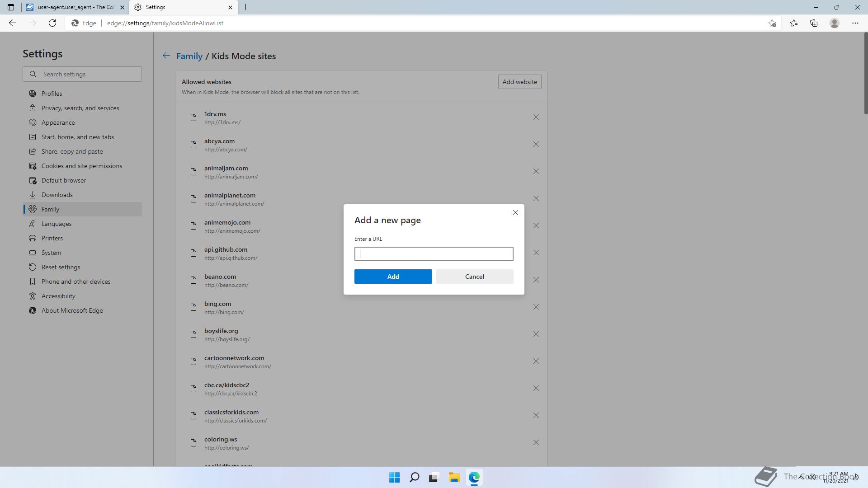
Task: Open Settings and more menu
Action: (855, 23)
